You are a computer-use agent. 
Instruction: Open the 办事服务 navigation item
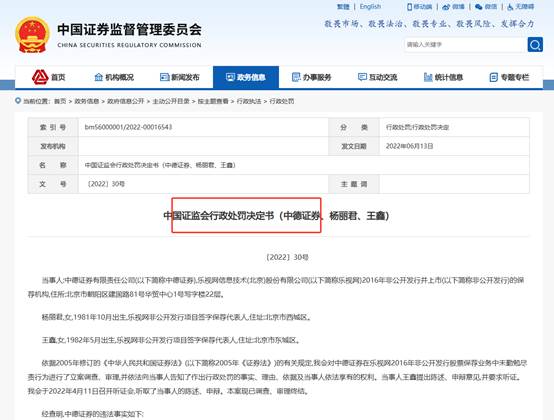click(x=312, y=77)
